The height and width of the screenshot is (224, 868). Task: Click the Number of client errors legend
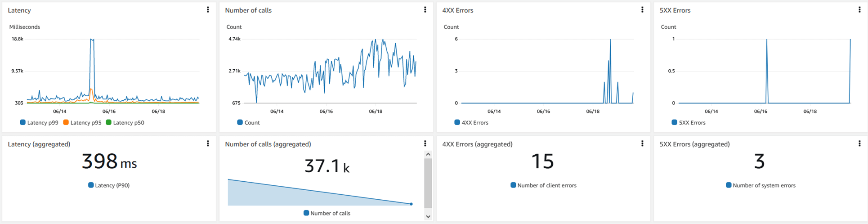coord(546,185)
